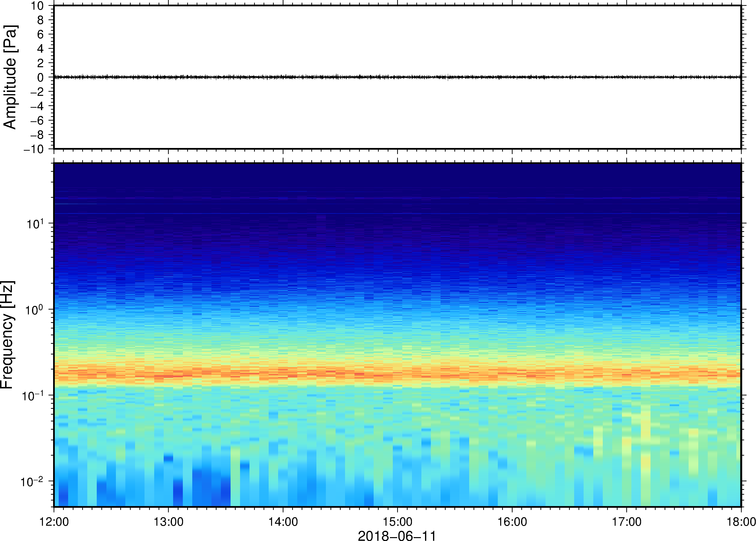
Task: Click amplitude tick label 4
Action: (41, 49)
